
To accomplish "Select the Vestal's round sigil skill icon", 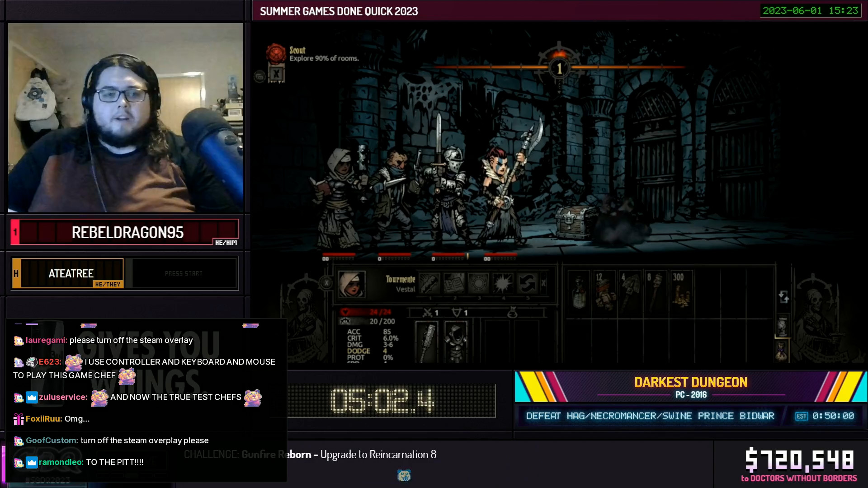I will coord(478,283).
